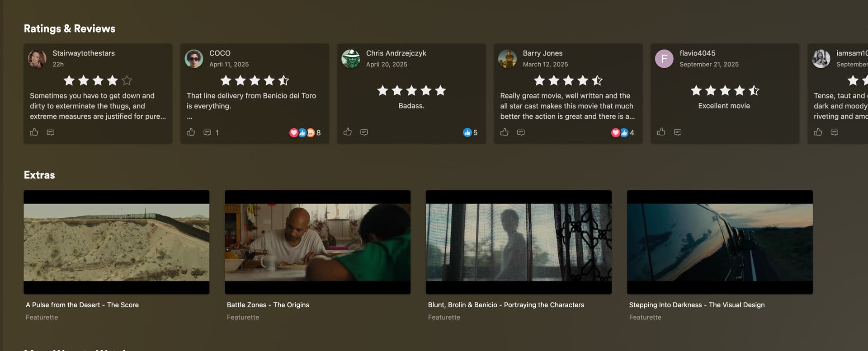View reactions on COCO's review
The height and width of the screenshot is (351, 868).
pos(305,132)
